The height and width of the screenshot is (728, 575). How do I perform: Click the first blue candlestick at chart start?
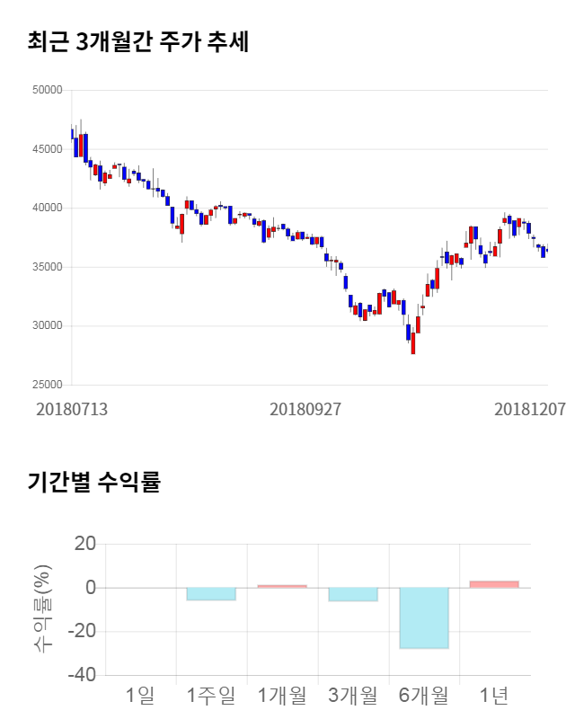(72, 134)
